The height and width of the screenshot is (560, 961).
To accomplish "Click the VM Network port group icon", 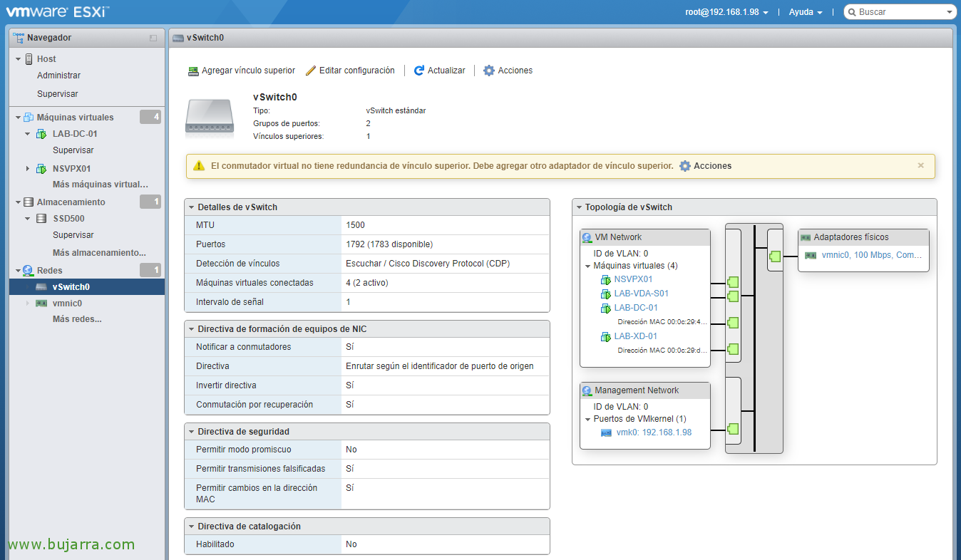I will (587, 237).
